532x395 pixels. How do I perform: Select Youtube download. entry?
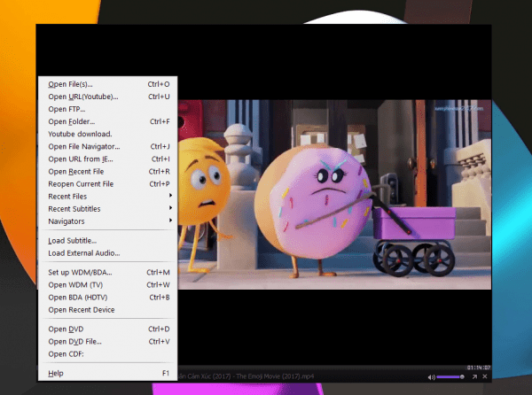(108, 134)
